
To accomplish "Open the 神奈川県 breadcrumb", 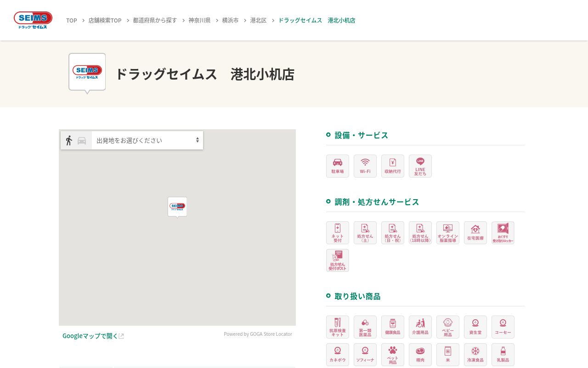I will point(199,20).
